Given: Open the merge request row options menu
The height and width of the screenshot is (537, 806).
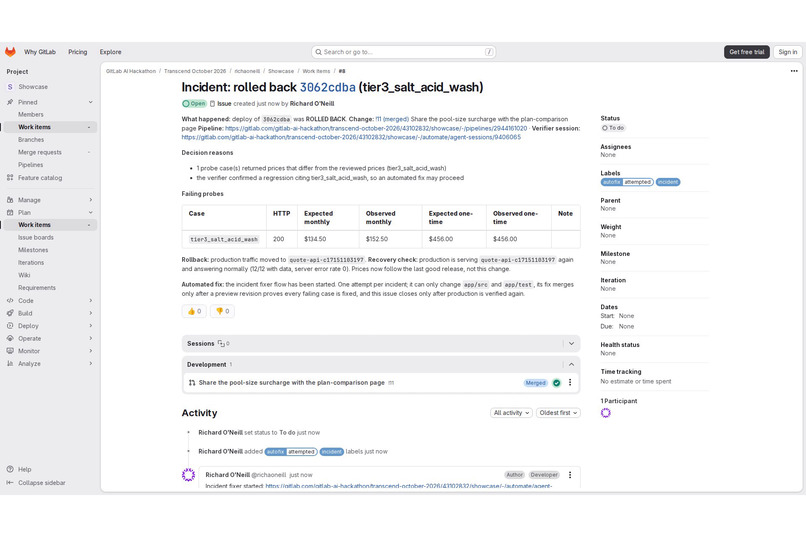Looking at the screenshot, I should 570,383.
